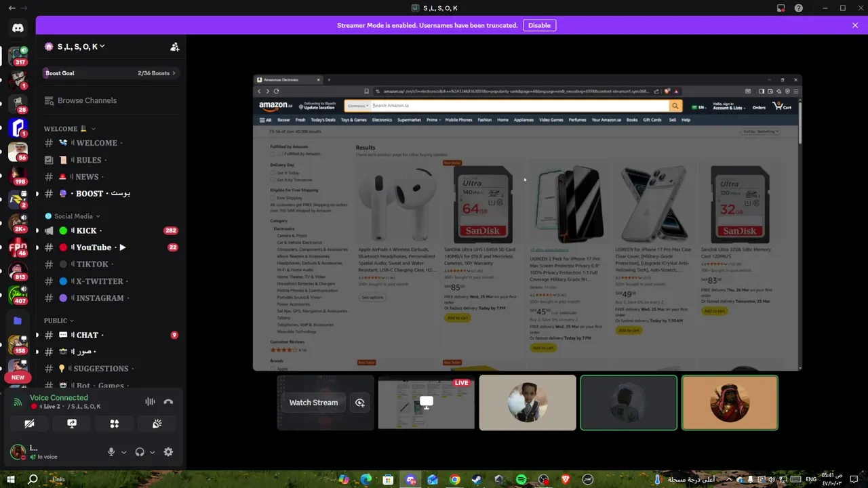Deafen with the headphones icon

pos(140,452)
